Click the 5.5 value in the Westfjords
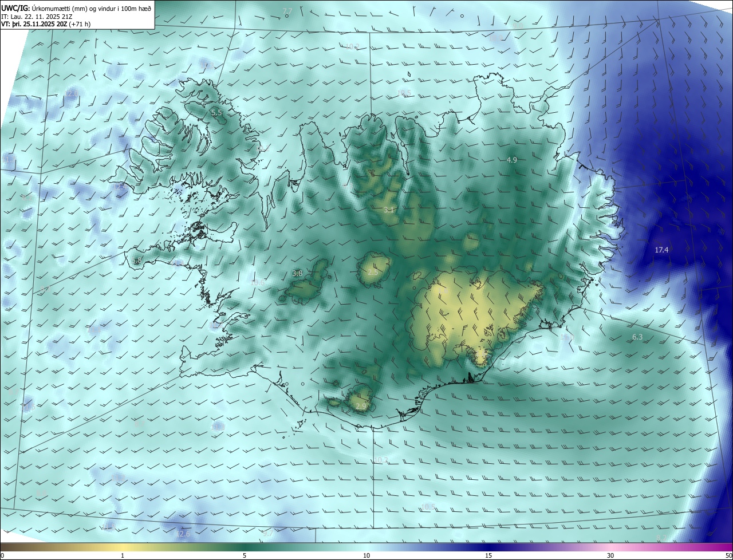Image resolution: width=733 pixels, height=560 pixels. pyautogui.click(x=216, y=113)
